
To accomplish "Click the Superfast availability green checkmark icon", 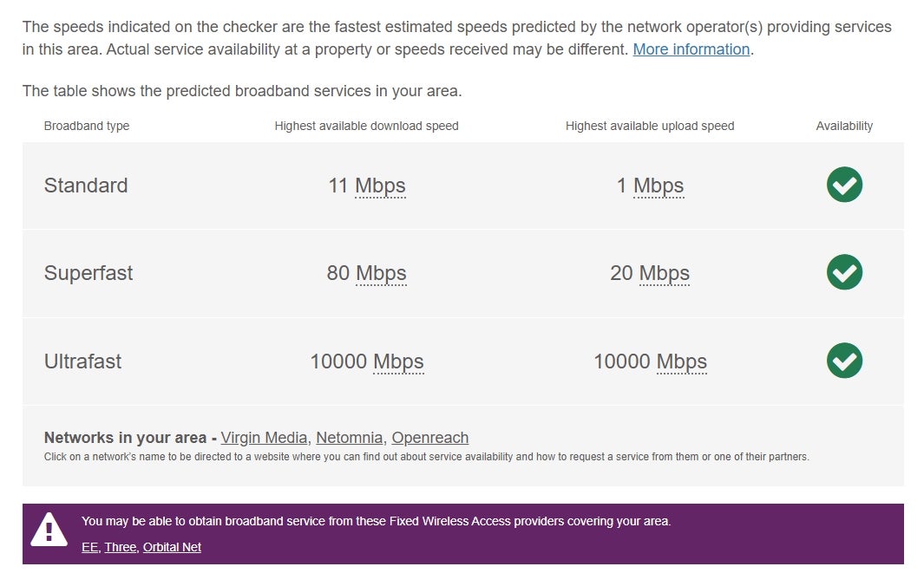I will click(844, 272).
